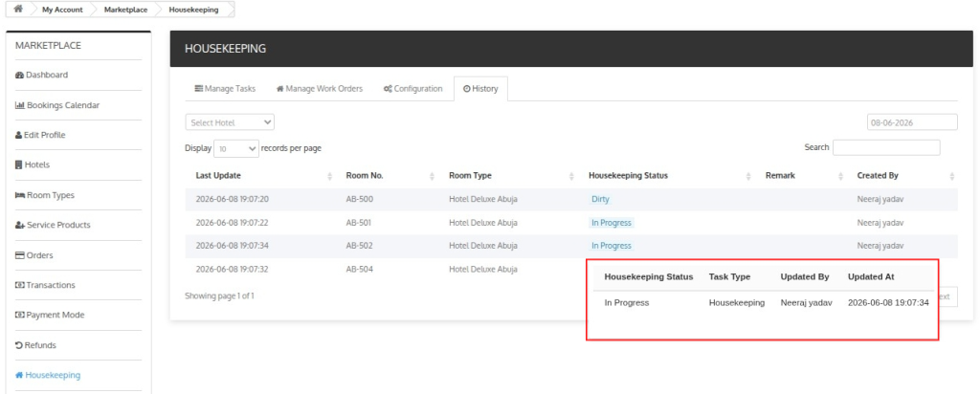
Task: Click the Orders card icon
Action: pyautogui.click(x=19, y=255)
